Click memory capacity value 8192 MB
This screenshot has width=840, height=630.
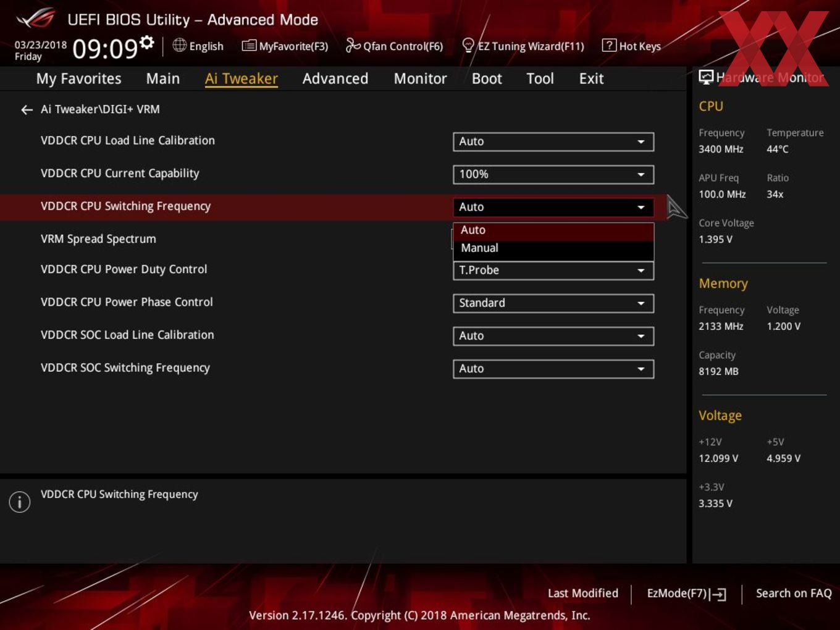point(718,371)
